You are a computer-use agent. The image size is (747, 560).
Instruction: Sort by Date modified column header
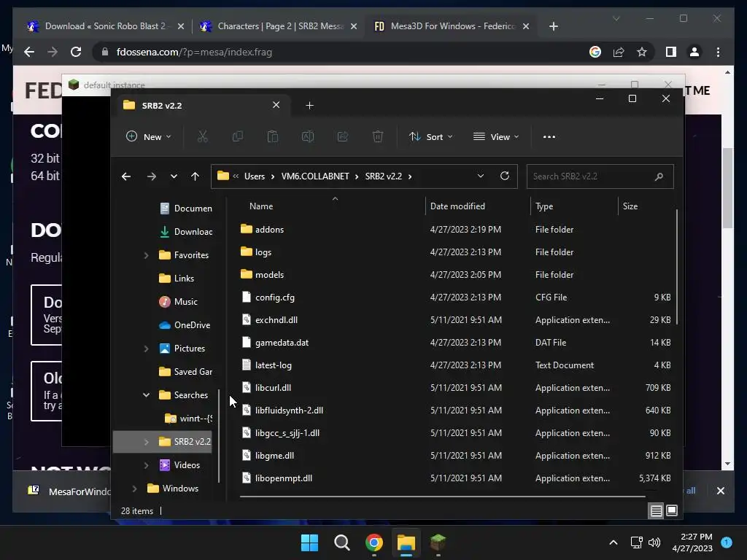457,206
